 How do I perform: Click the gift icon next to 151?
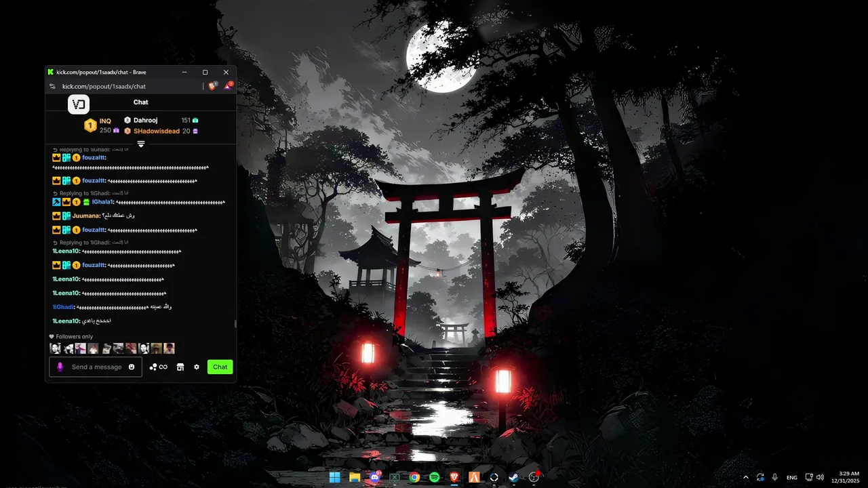pos(195,120)
